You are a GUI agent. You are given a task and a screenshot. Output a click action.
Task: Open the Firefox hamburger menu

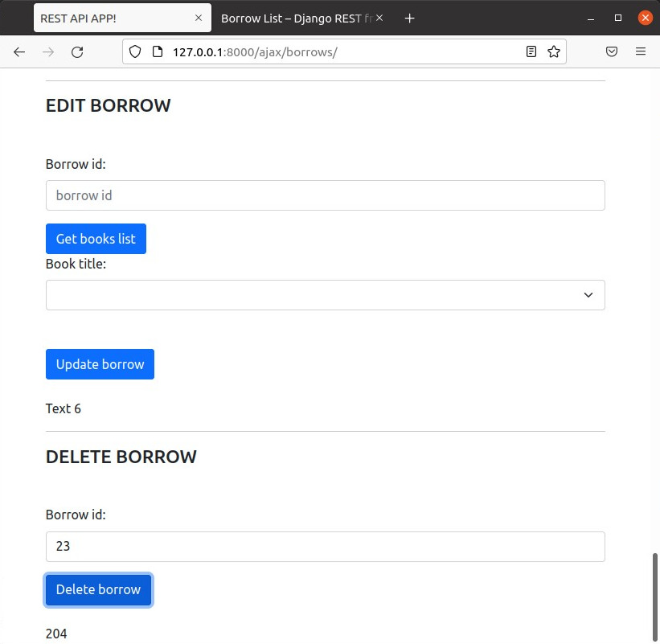pos(641,51)
